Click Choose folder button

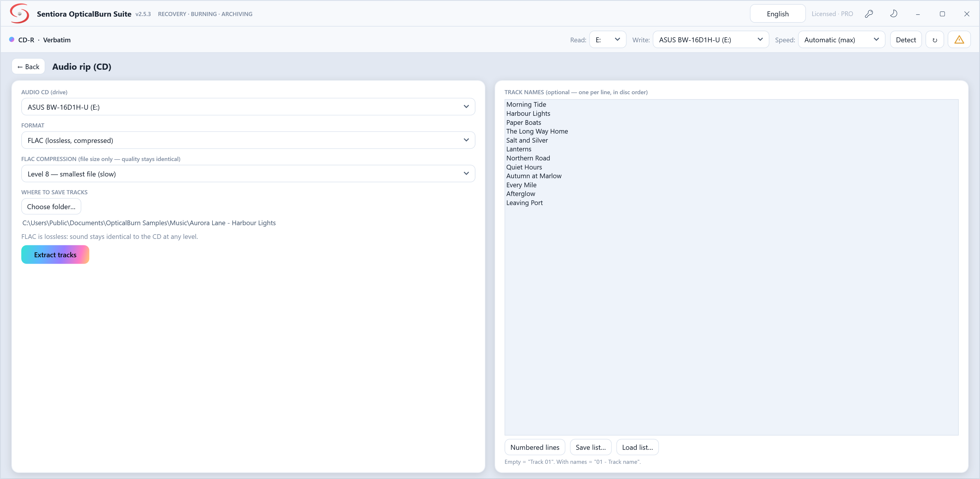[51, 207]
